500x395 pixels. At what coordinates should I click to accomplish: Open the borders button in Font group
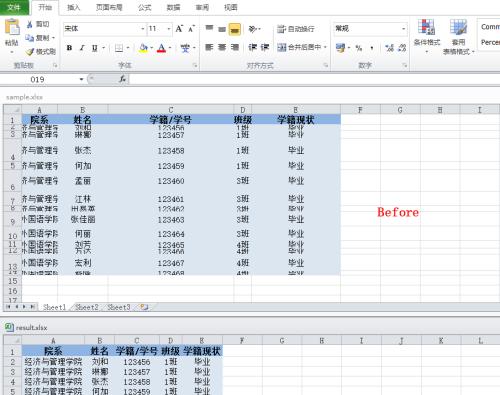tap(119, 48)
